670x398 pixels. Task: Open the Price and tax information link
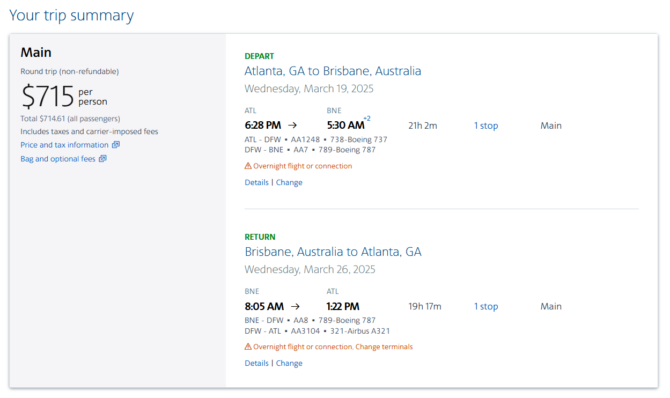64,145
